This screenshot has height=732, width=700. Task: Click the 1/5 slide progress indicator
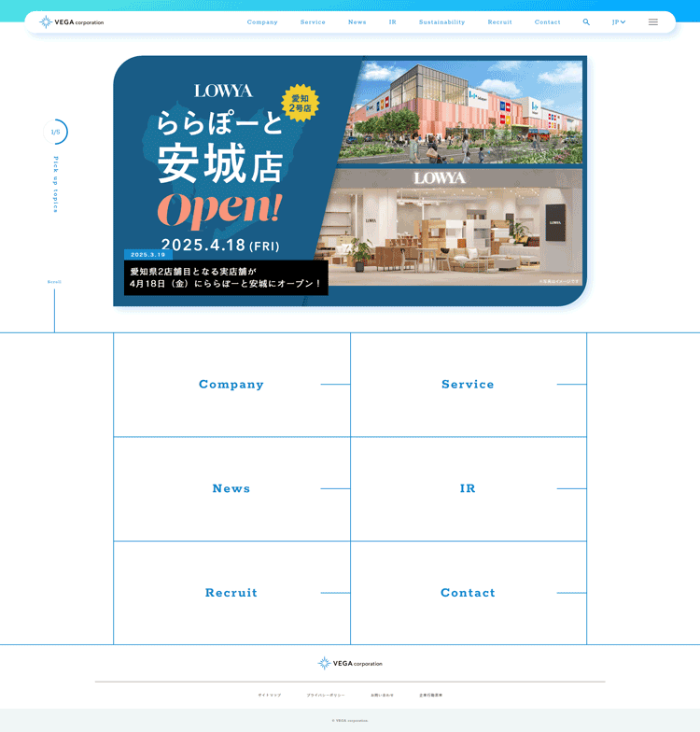tap(56, 133)
